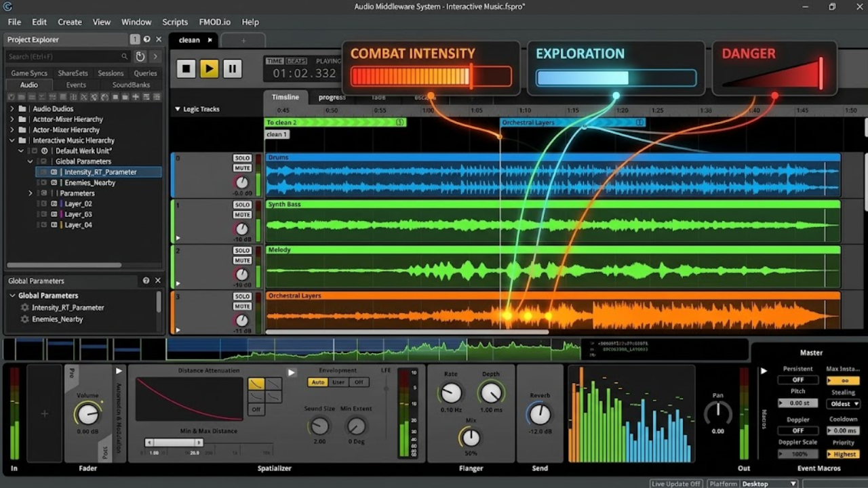Solo the Melody track

click(x=242, y=251)
